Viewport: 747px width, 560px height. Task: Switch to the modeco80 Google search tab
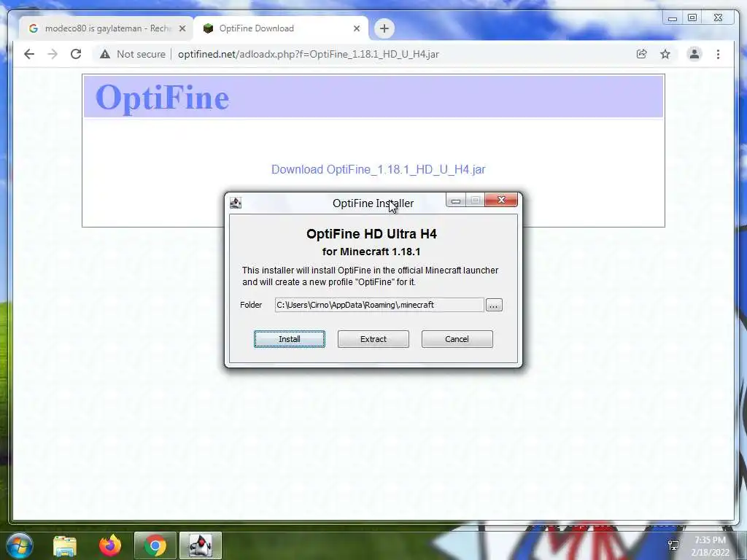107,28
